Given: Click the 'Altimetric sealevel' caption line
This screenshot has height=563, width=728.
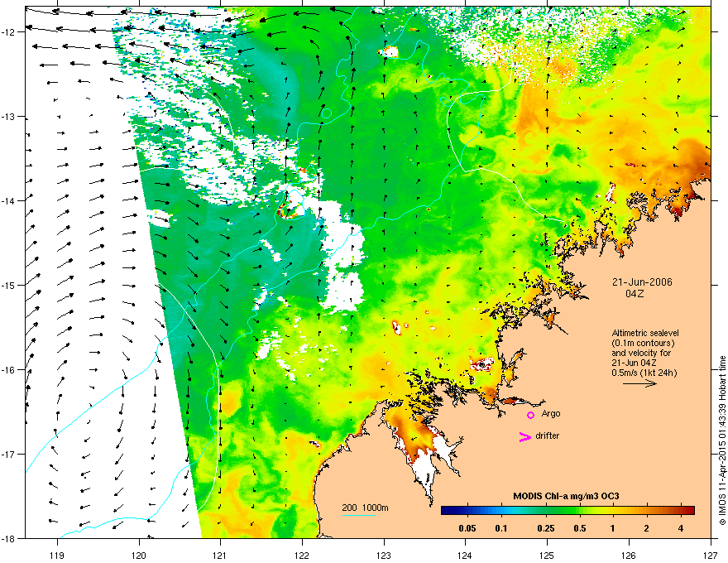Looking at the screenshot, I should [645, 333].
